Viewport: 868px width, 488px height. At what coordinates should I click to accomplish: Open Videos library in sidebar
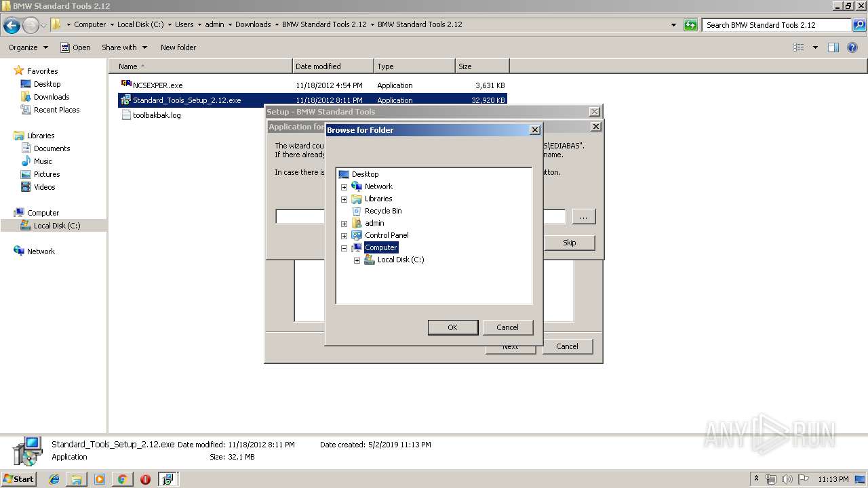point(44,187)
